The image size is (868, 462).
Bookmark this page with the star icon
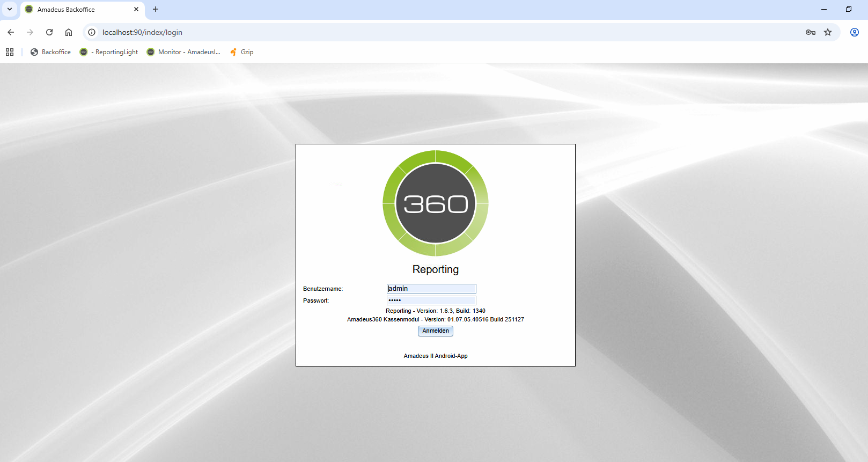click(828, 32)
